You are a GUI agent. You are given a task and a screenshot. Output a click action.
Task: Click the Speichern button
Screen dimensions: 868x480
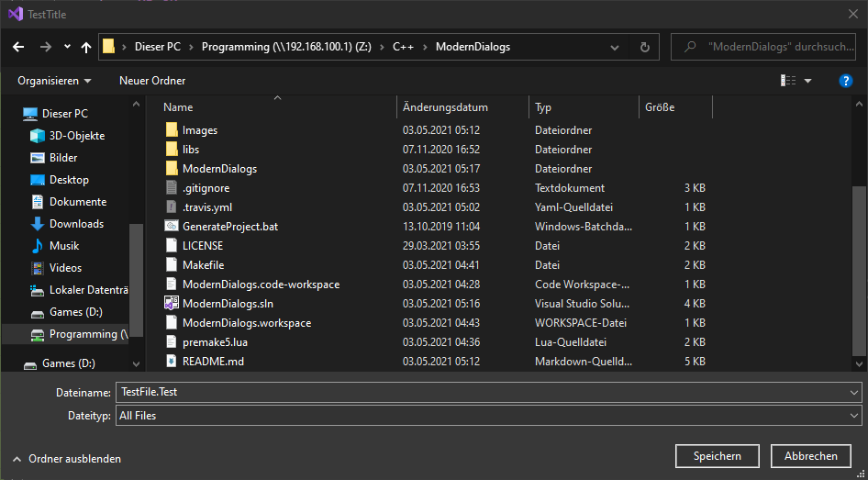tap(718, 456)
